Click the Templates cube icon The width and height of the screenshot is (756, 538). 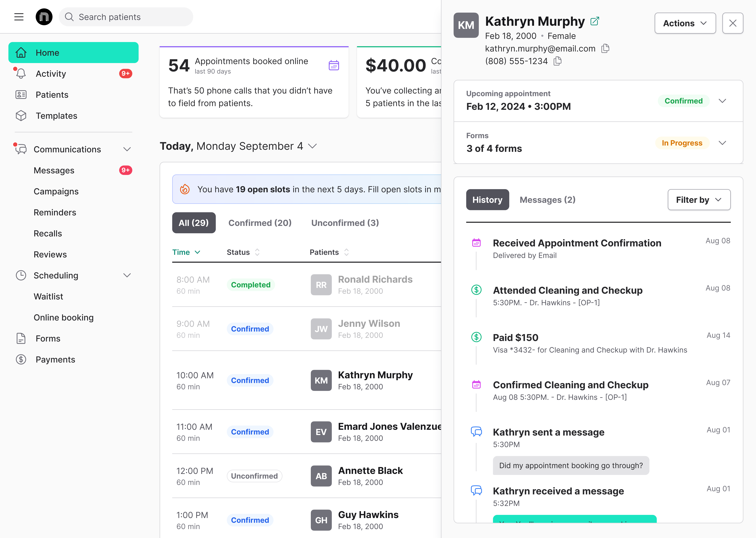pyautogui.click(x=21, y=116)
